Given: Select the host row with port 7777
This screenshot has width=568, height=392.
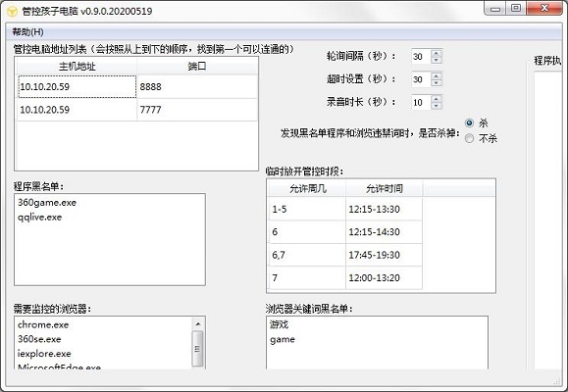Looking at the screenshot, I should (x=137, y=110).
